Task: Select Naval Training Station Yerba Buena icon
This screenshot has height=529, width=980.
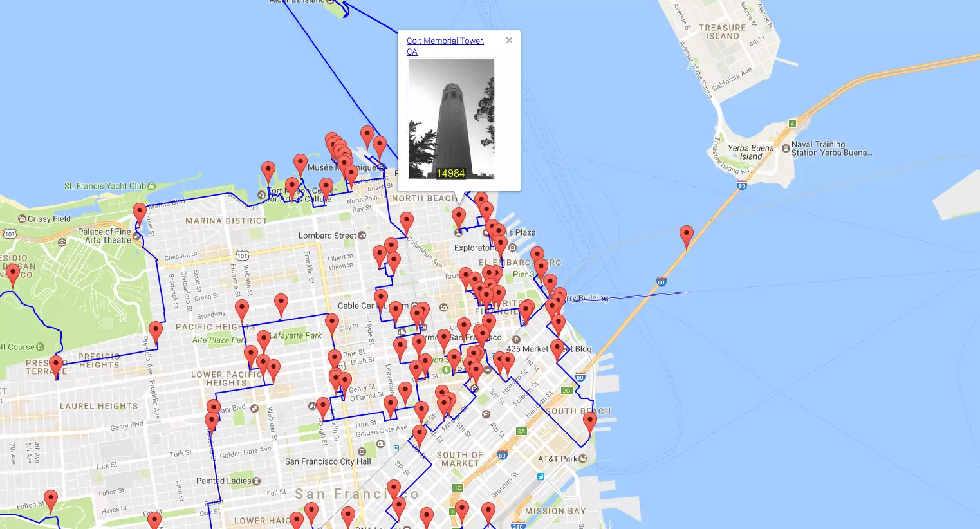Action: 786,148
